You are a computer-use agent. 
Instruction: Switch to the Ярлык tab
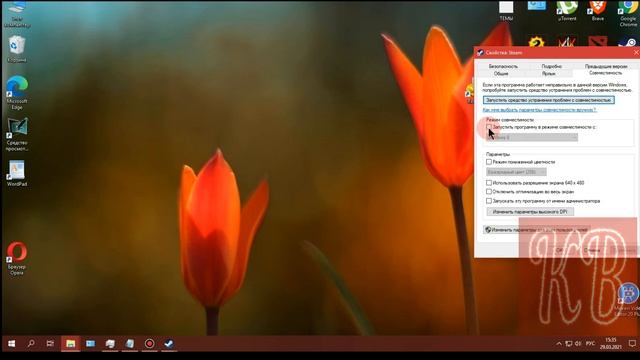549,73
